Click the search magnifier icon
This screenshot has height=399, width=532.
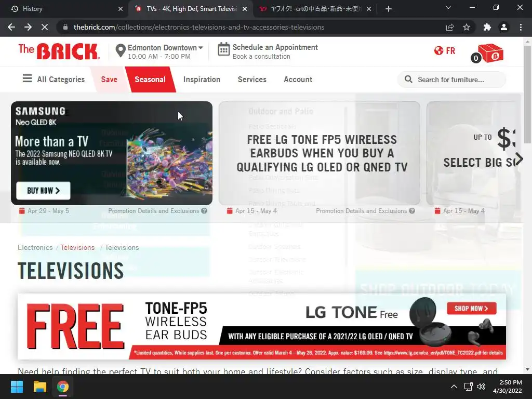pos(408,79)
